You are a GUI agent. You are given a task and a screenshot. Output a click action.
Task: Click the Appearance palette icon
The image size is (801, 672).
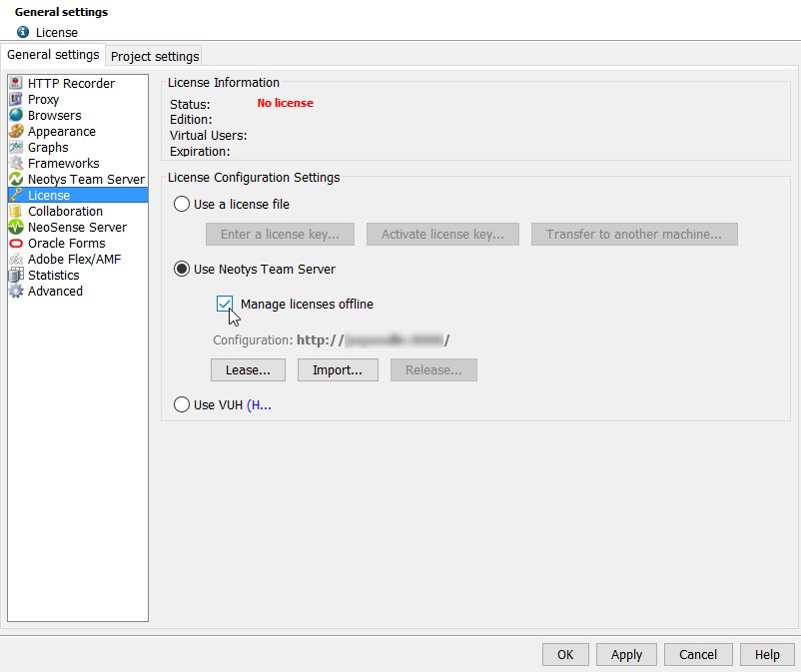pyautogui.click(x=16, y=132)
